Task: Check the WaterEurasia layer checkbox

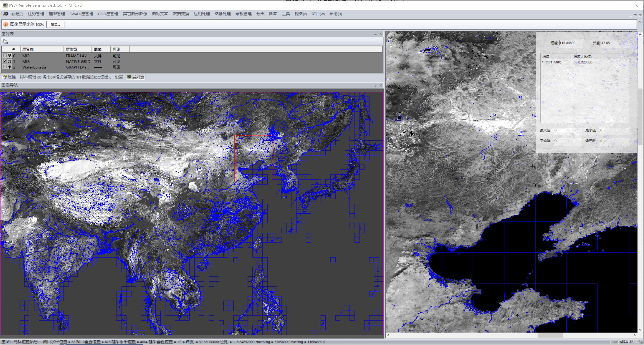Action: click(5, 67)
